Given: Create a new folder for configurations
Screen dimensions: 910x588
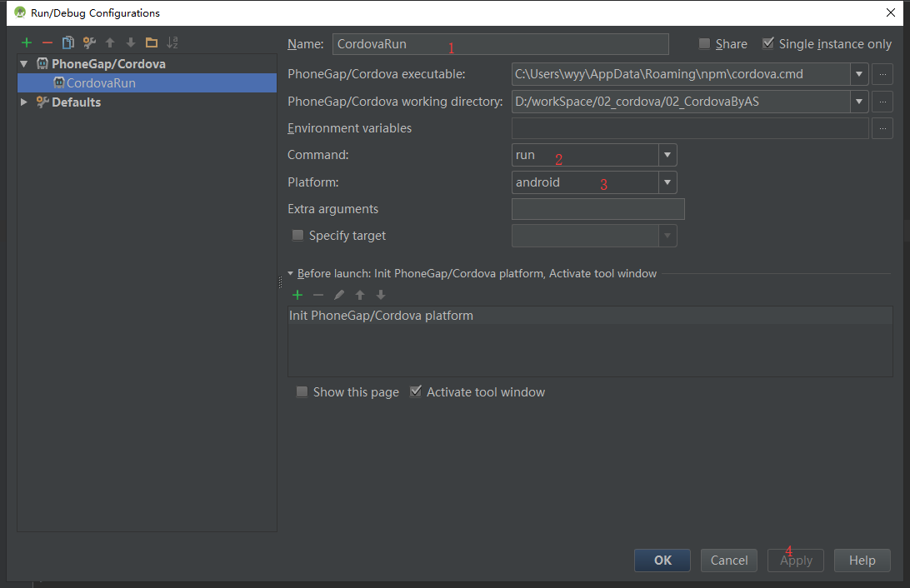Looking at the screenshot, I should [152, 43].
